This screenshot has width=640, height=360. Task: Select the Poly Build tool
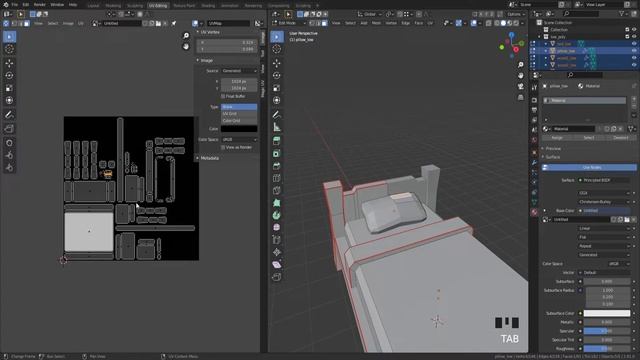click(277, 203)
